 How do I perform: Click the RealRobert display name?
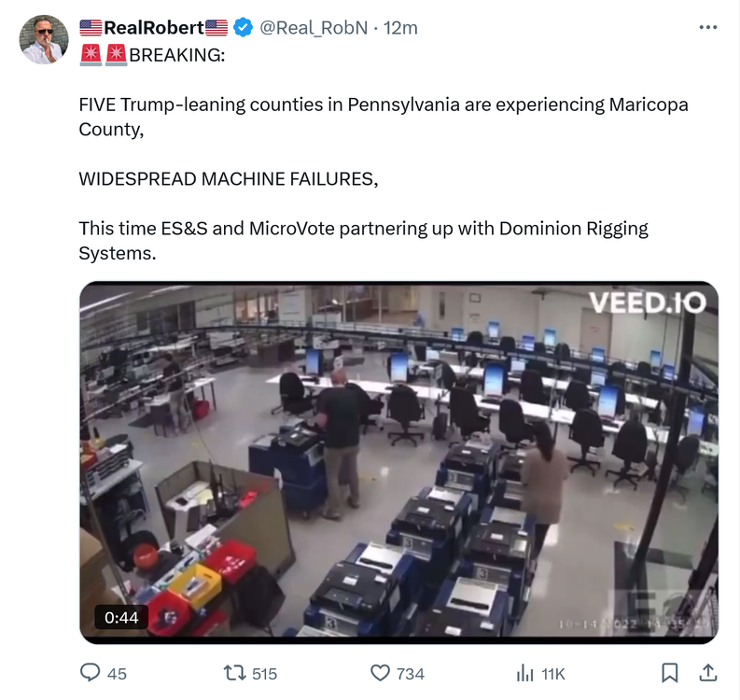point(154,27)
